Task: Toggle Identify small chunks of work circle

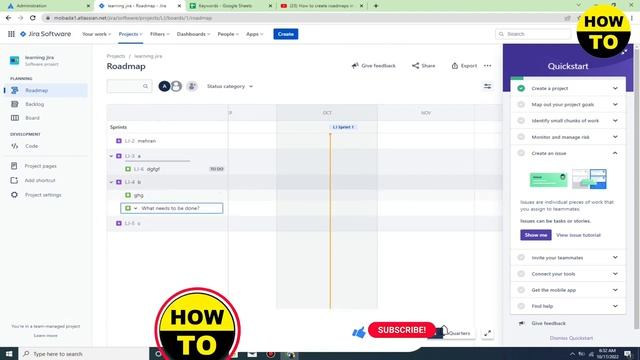Action: (521, 121)
